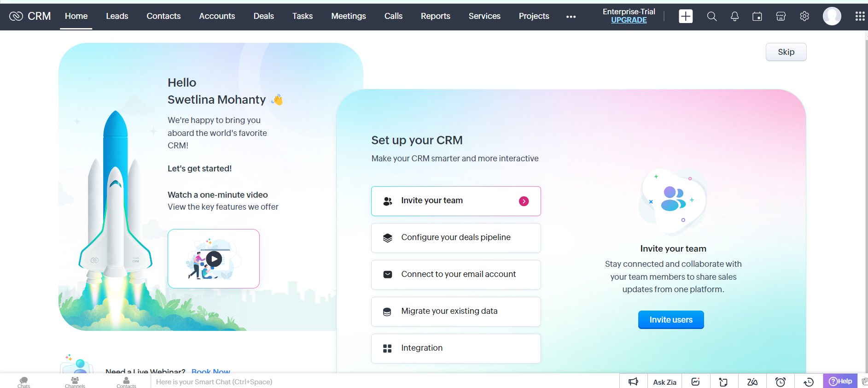Play the one-minute intro video
Screen dimensions: 868x388
tap(214, 259)
